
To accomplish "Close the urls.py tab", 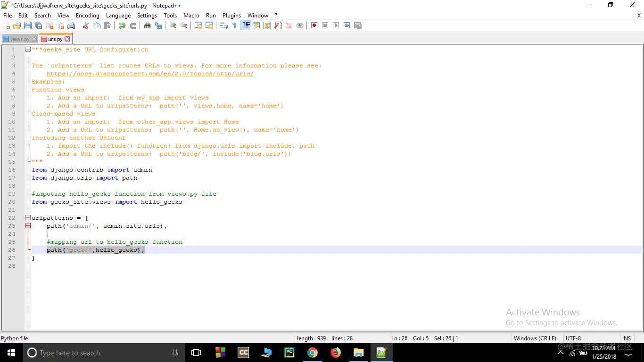I will pos(67,39).
